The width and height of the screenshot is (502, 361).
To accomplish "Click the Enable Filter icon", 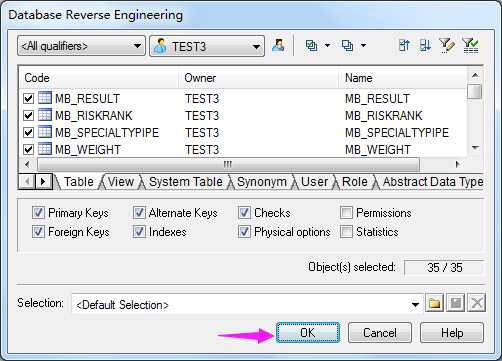I will (471, 46).
